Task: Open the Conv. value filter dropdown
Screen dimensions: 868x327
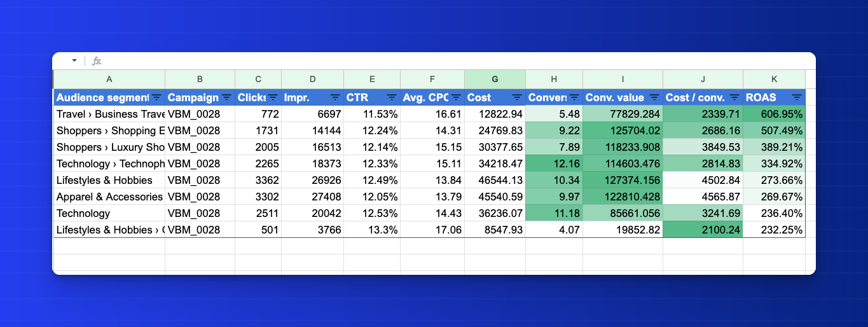Action: 654,98
